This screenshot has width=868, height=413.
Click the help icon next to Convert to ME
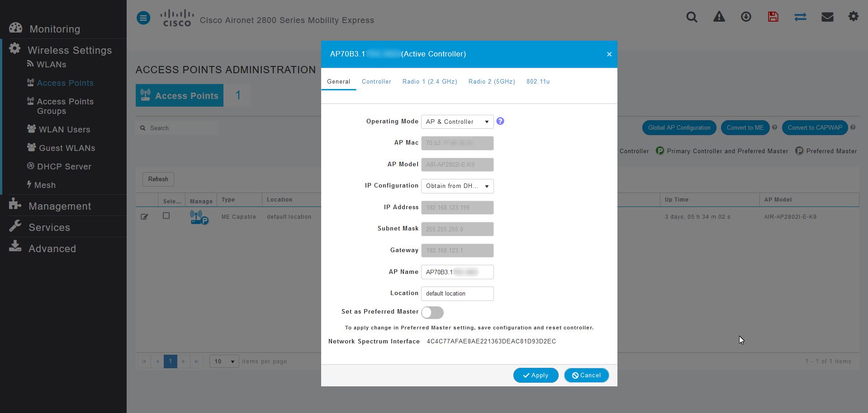(x=774, y=127)
